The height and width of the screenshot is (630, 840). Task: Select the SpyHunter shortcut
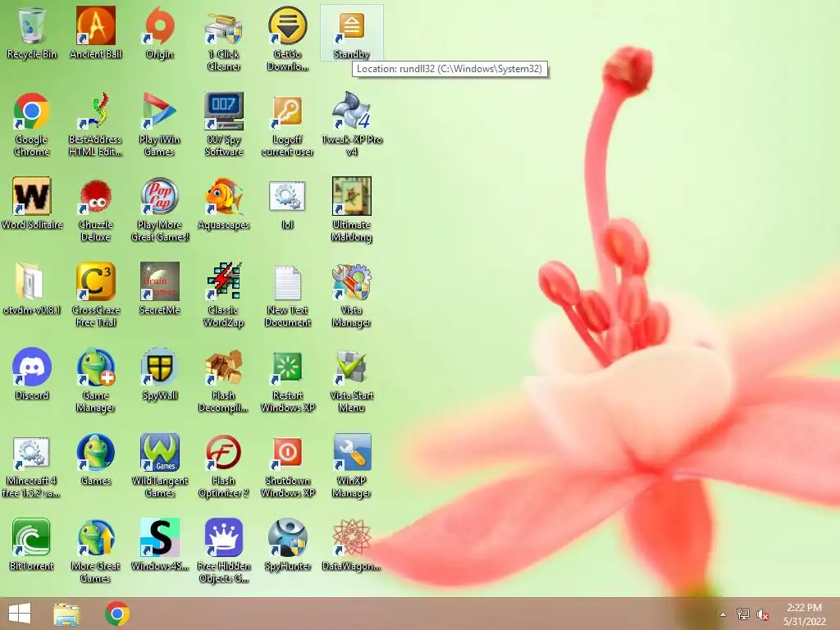pyautogui.click(x=288, y=536)
